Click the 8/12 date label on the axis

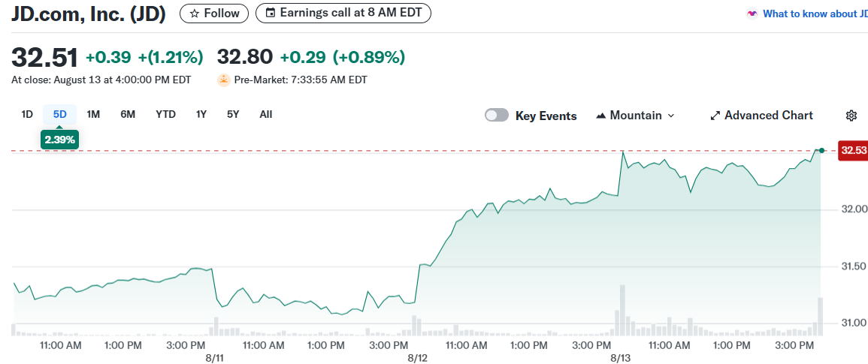pos(416,358)
